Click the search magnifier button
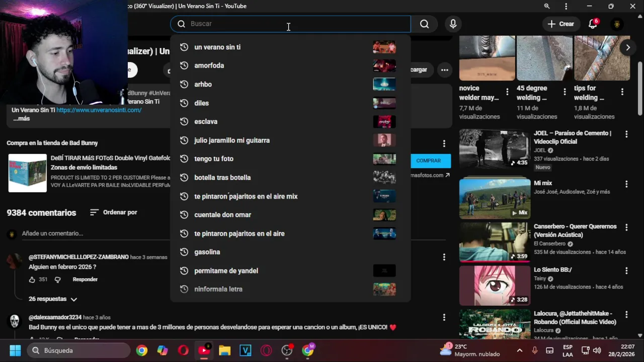 pyautogui.click(x=424, y=24)
